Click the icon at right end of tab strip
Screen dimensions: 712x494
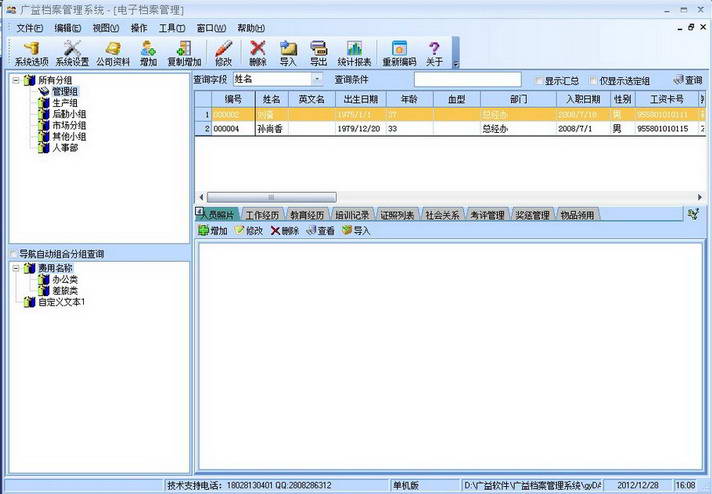(693, 214)
